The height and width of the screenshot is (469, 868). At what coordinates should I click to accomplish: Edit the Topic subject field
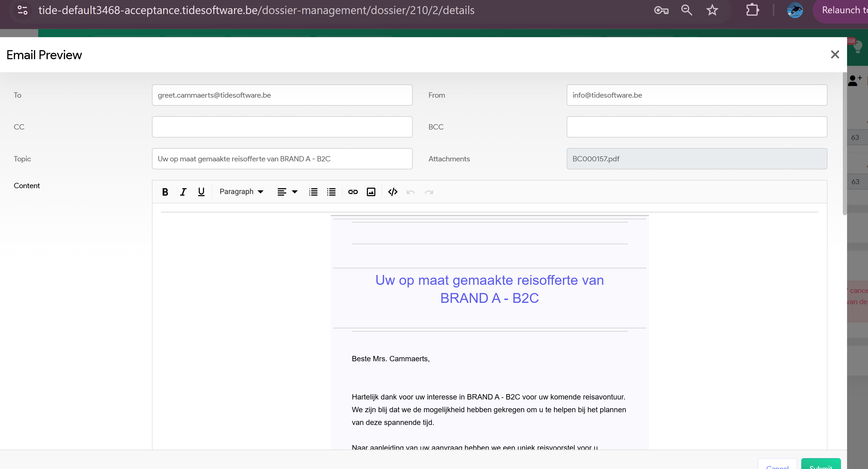click(x=282, y=159)
